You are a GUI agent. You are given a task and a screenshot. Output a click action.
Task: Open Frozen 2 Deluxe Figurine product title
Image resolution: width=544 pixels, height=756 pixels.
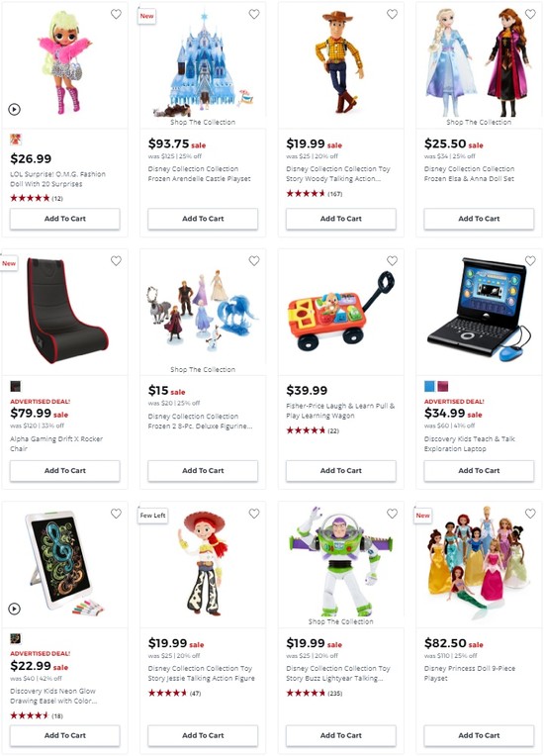tap(201, 421)
